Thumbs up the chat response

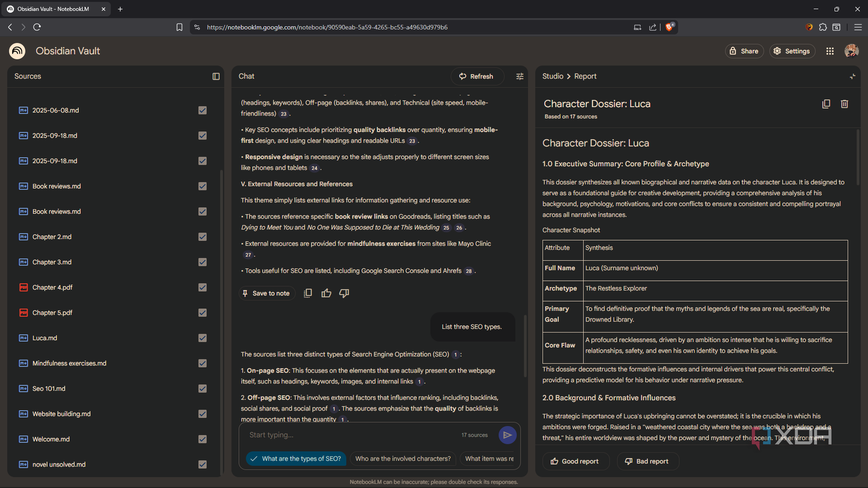326,293
